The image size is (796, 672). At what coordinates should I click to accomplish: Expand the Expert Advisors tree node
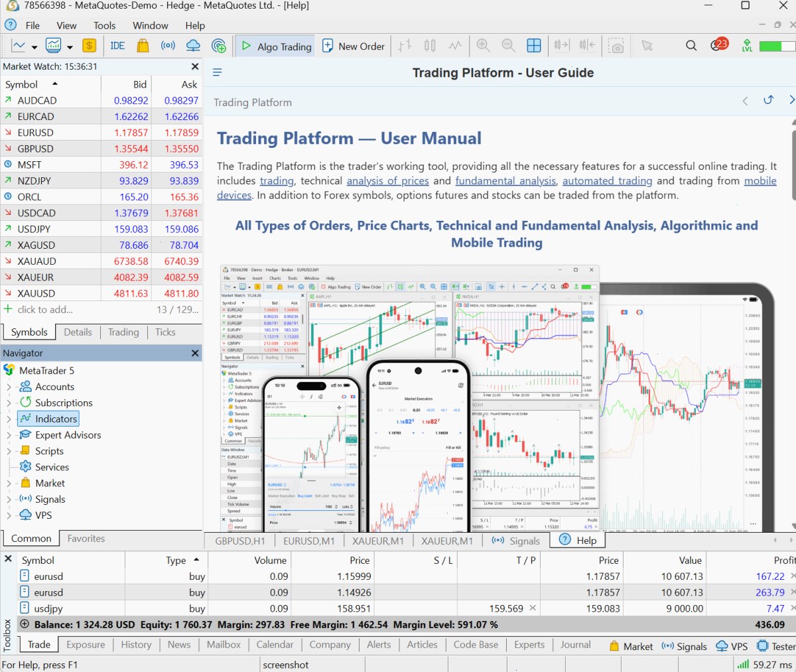coord(9,435)
